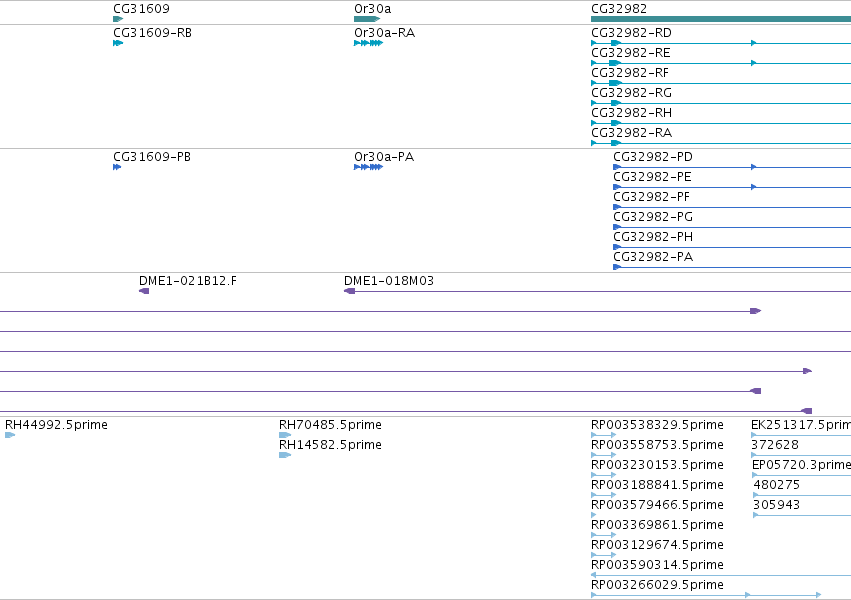This screenshot has width=851, height=600.
Task: Click the CG32982-PD protein label
Action: 653,157
